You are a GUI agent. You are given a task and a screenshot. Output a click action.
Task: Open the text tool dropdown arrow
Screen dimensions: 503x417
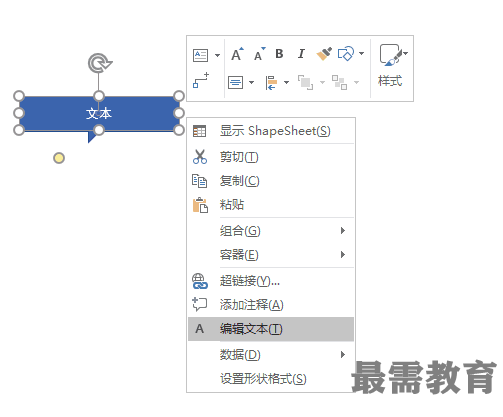tap(217, 55)
